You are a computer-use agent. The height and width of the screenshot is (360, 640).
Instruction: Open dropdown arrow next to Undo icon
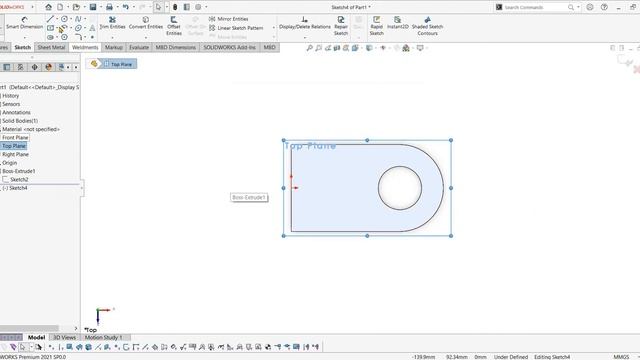[133, 7]
